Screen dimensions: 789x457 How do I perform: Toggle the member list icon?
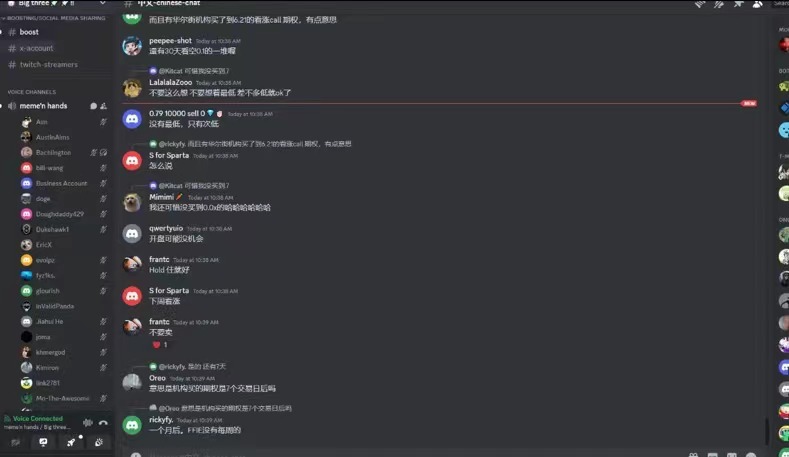click(x=757, y=4)
